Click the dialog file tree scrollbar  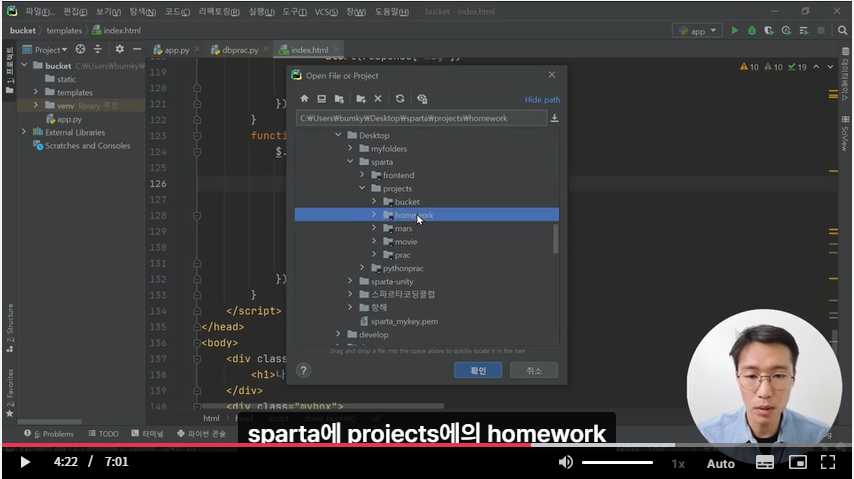(556, 239)
